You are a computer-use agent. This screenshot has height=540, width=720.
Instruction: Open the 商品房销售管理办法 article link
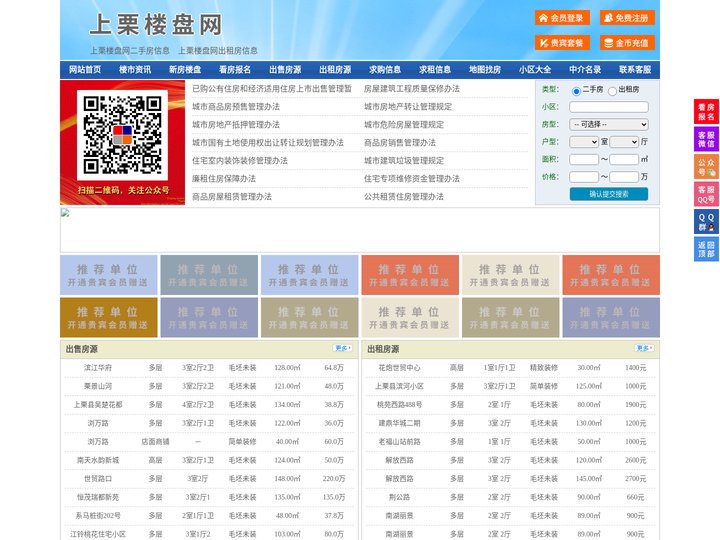pyautogui.click(x=400, y=143)
